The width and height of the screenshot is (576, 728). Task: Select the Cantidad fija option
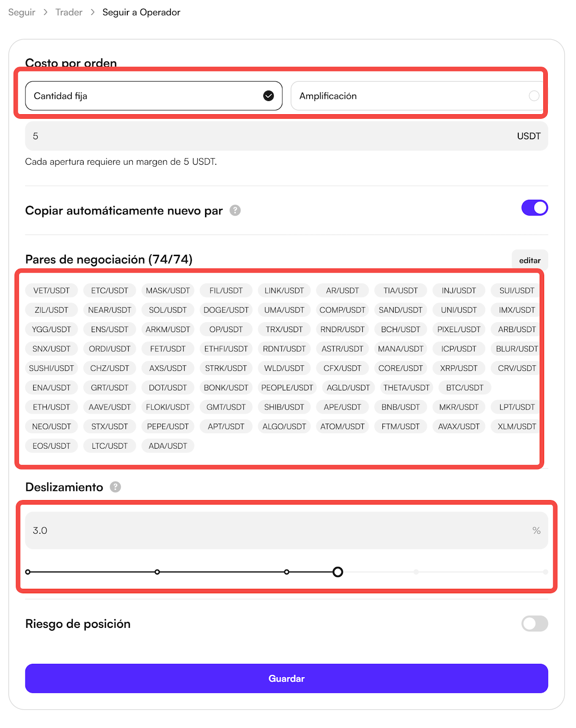point(154,96)
